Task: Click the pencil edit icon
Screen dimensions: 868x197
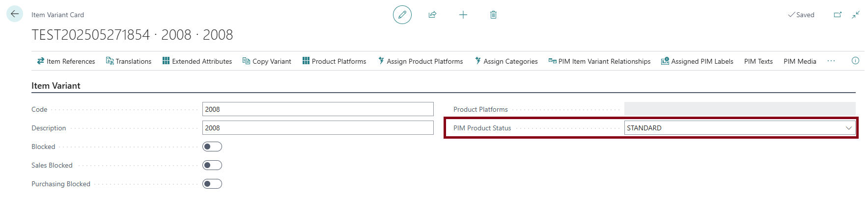Action: [402, 15]
